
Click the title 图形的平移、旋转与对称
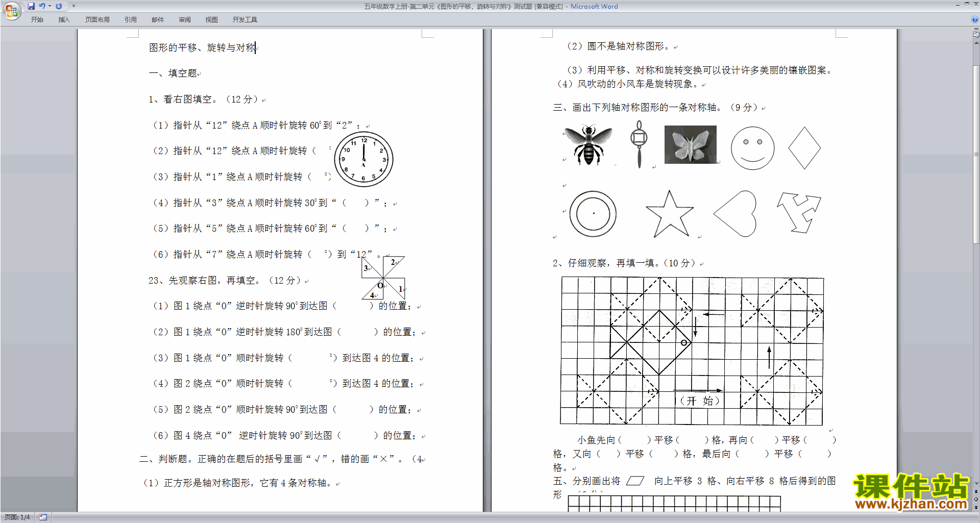pyautogui.click(x=202, y=47)
